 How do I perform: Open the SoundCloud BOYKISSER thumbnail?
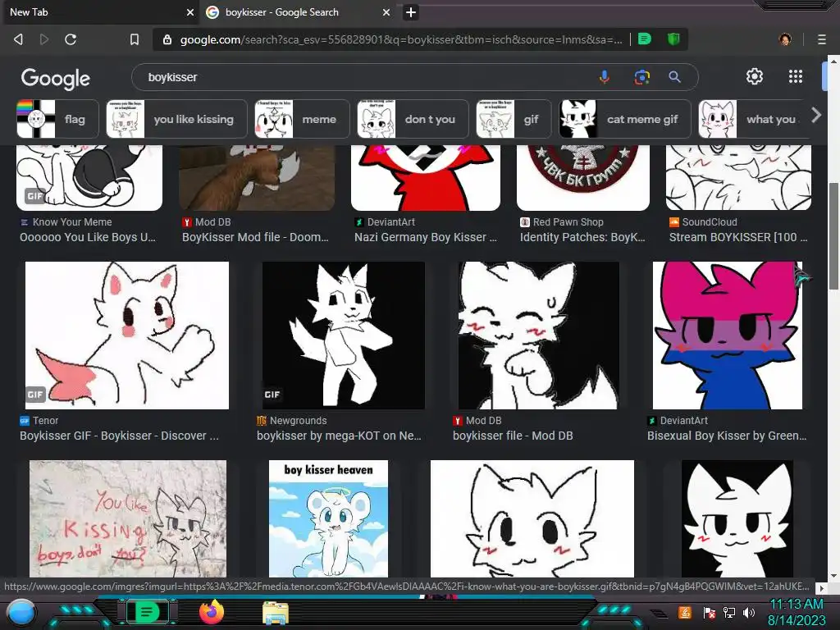pyautogui.click(x=738, y=178)
